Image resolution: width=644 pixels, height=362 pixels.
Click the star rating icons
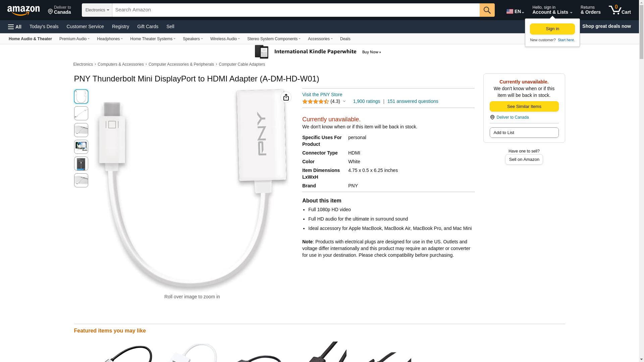pos(315,102)
